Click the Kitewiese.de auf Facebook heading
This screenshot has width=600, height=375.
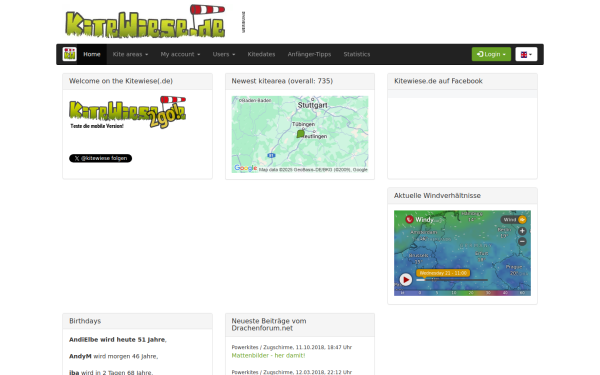tap(438, 81)
